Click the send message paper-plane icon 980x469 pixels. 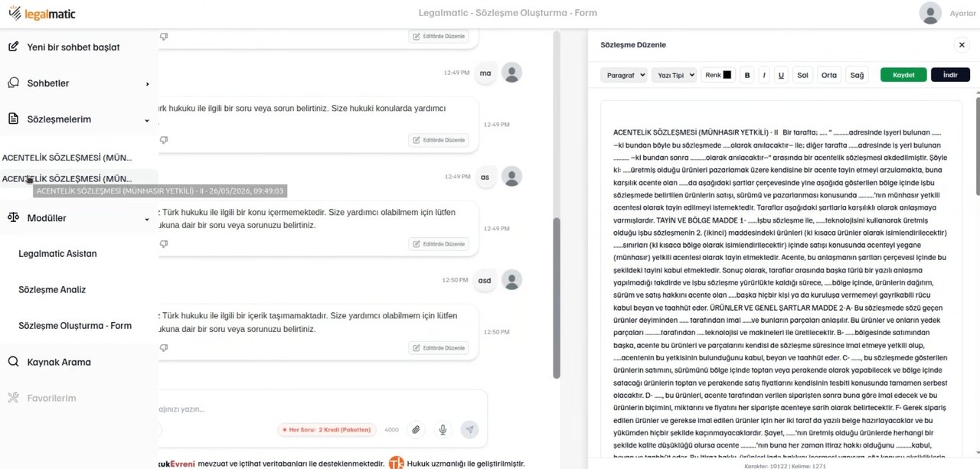click(x=470, y=430)
